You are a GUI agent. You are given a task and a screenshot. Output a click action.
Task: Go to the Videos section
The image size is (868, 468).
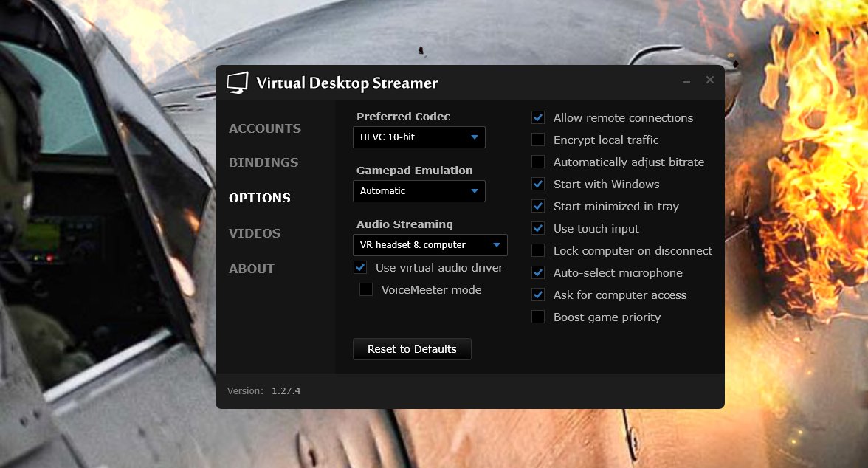(x=255, y=233)
